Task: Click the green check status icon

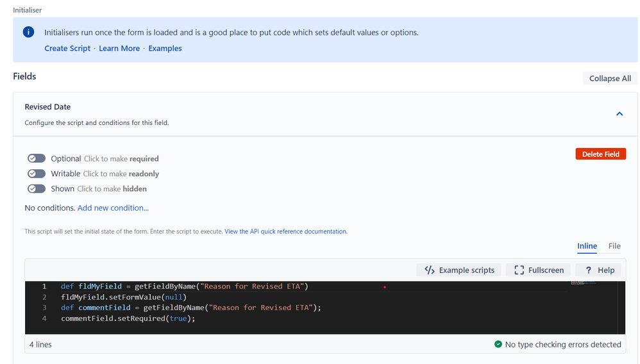Action: (498, 344)
